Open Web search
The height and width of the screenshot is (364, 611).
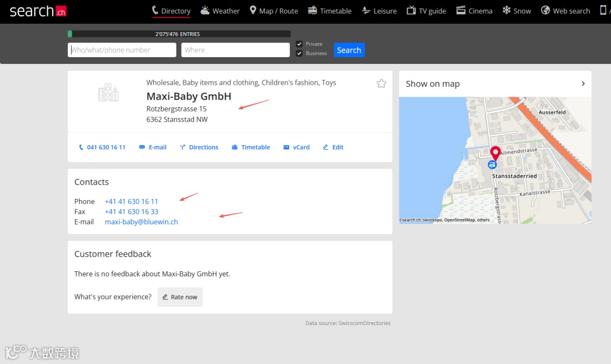(x=565, y=11)
